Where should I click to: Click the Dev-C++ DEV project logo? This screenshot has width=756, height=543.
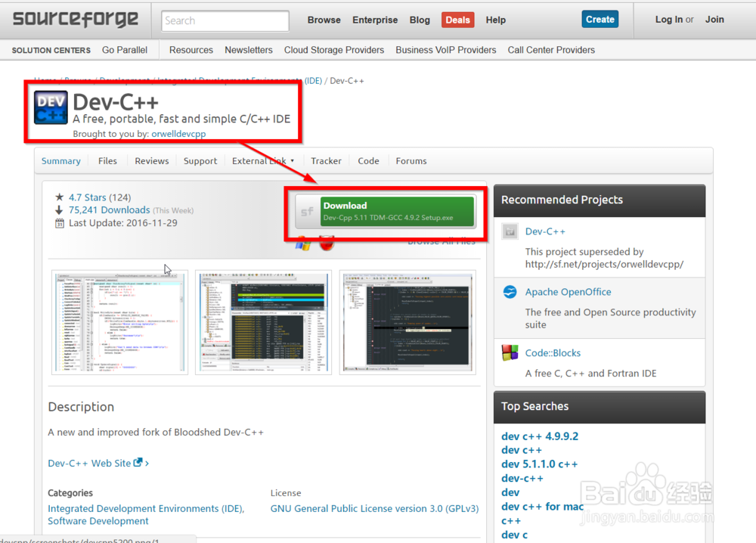point(49,107)
